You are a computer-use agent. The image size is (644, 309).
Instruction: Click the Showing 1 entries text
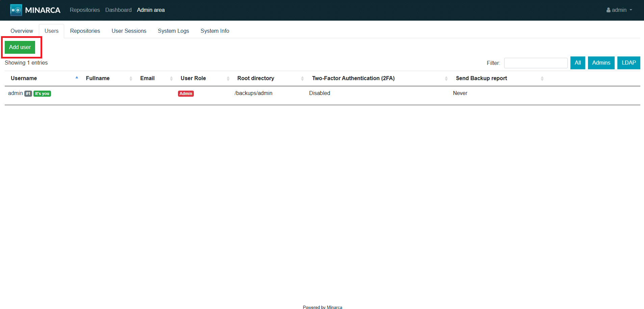coord(26,63)
